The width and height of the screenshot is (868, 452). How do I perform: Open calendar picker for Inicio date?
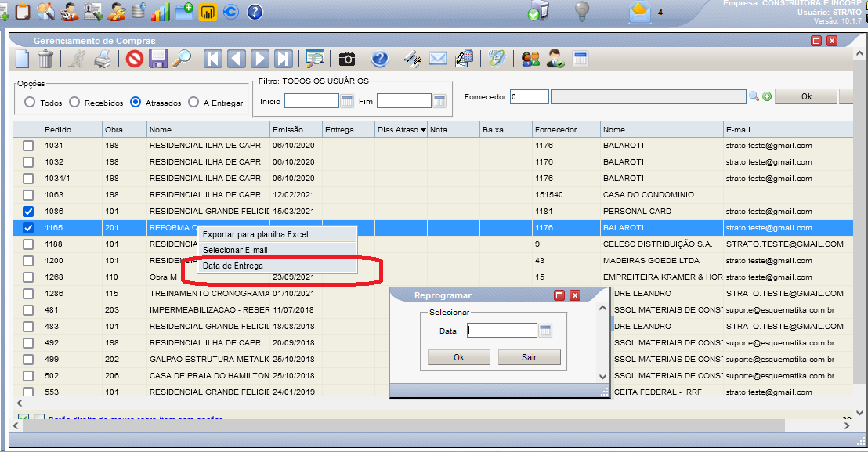click(x=347, y=101)
